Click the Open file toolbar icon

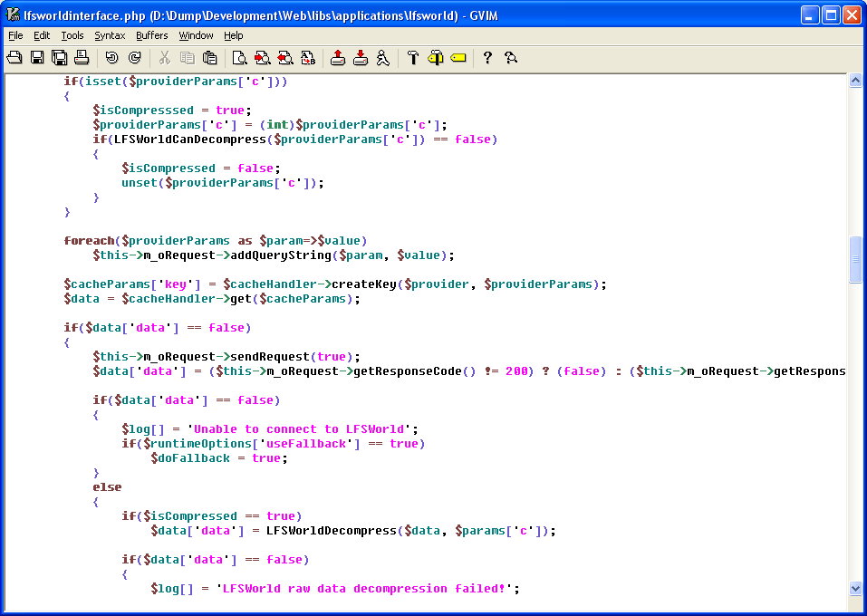[14, 57]
